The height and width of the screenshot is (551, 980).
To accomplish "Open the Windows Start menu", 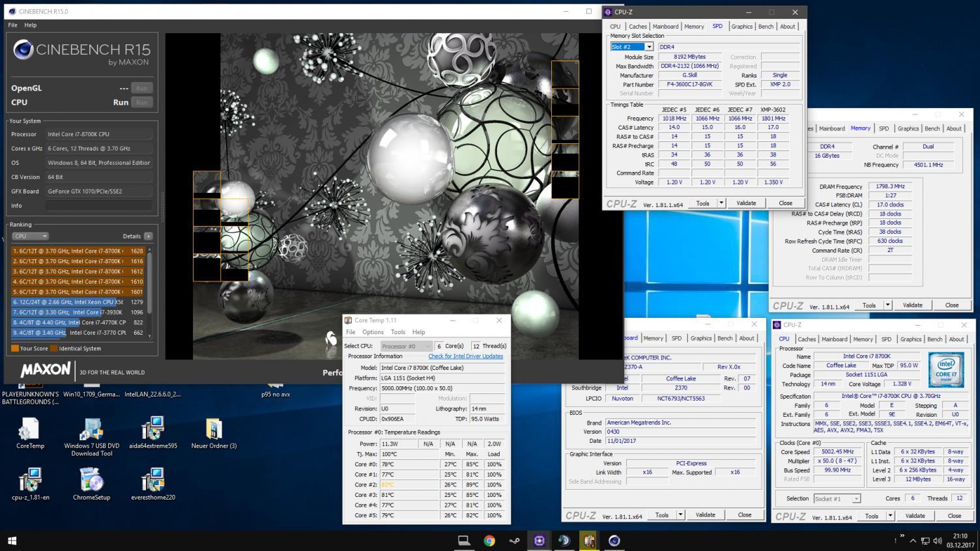I will point(12,541).
